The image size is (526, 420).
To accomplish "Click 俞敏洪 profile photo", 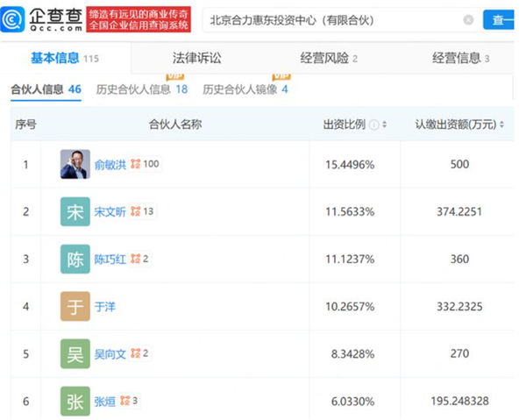I will (75, 164).
